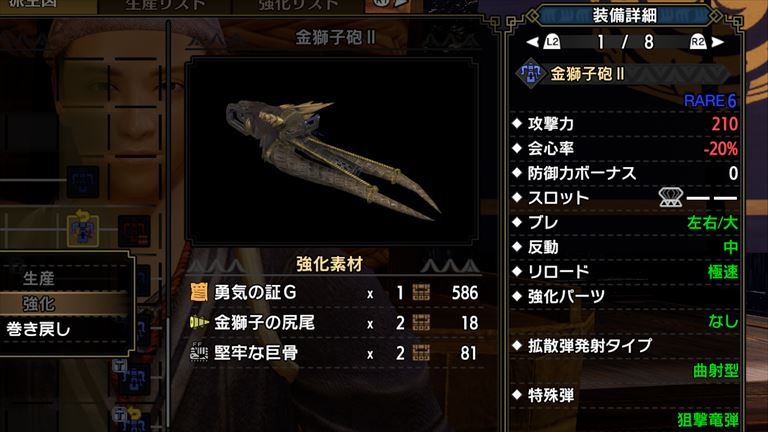Click the 勇気の証G ticket icon
This screenshot has width=768, height=432.
point(198,292)
